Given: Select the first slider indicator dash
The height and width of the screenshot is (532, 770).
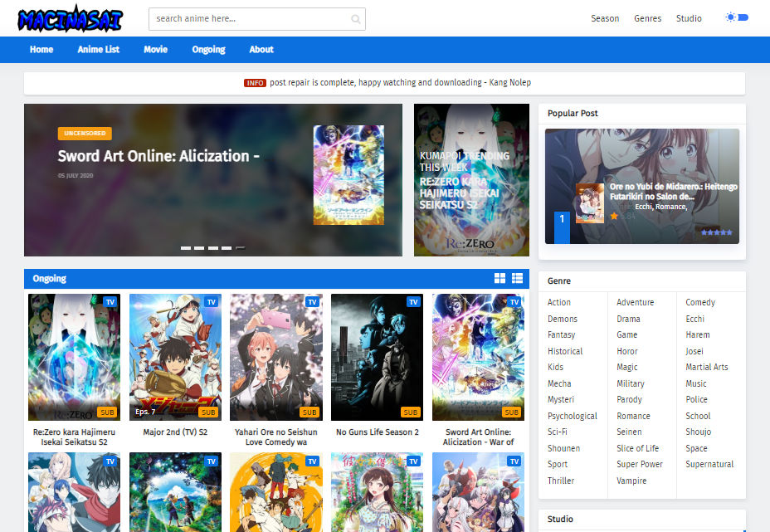Looking at the screenshot, I should (x=186, y=248).
